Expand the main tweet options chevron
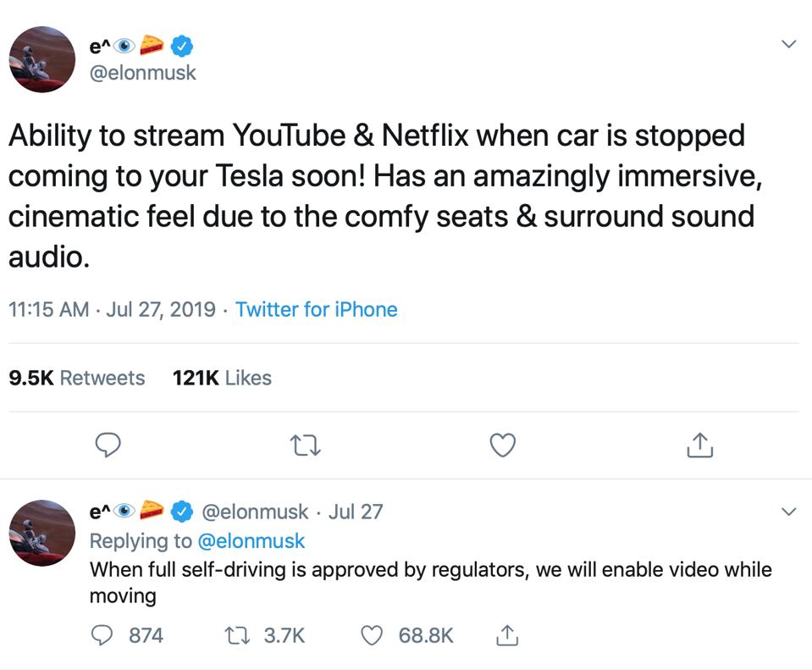 pos(788,44)
